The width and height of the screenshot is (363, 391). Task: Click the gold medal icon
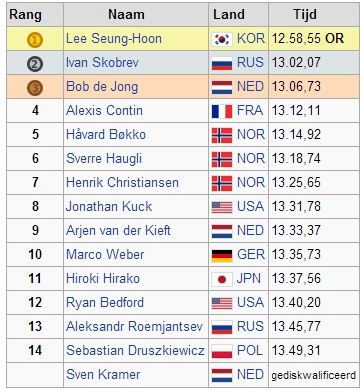point(35,40)
